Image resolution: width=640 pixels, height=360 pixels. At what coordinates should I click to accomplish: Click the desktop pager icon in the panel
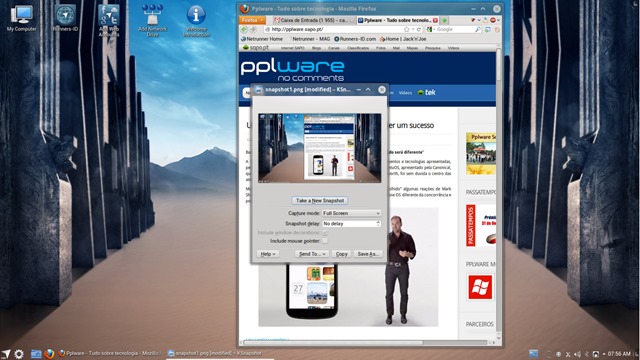coord(533,353)
